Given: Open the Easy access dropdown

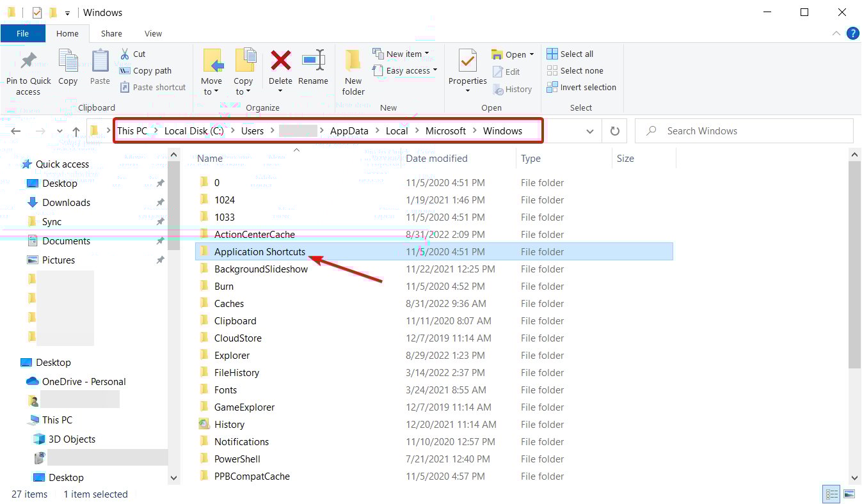Looking at the screenshot, I should click(x=404, y=70).
